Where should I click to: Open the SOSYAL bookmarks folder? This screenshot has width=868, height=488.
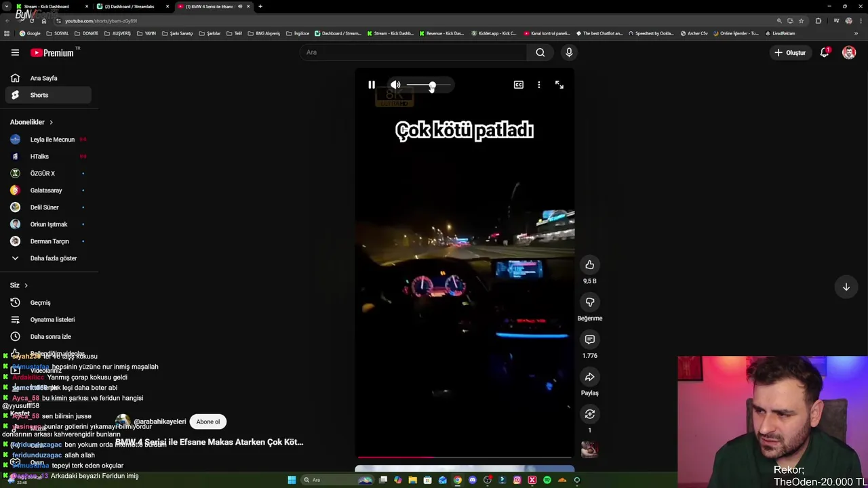coord(58,33)
